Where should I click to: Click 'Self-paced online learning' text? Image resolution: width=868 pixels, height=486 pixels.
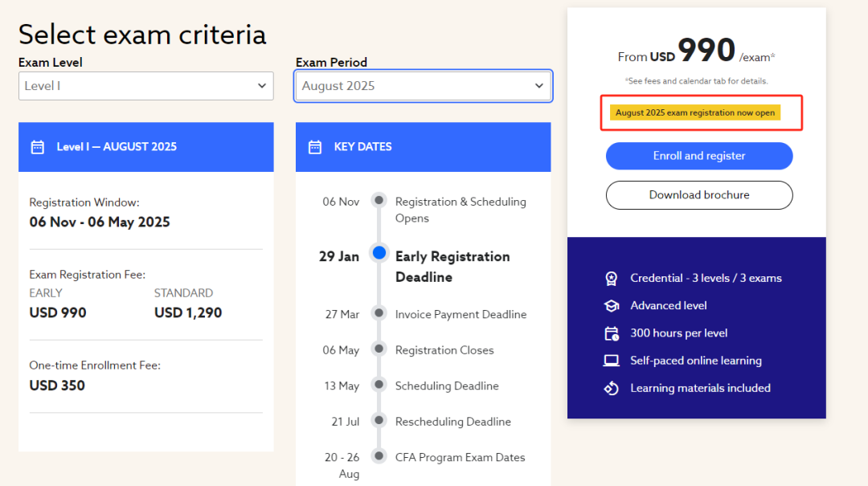696,361
